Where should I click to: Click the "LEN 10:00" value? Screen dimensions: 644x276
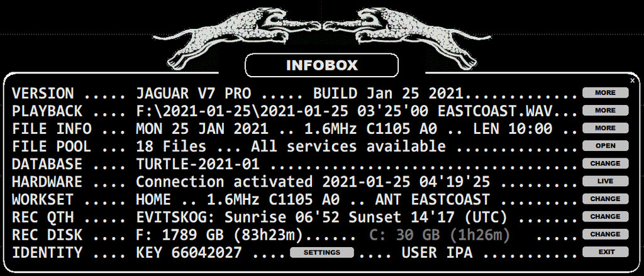click(513, 130)
